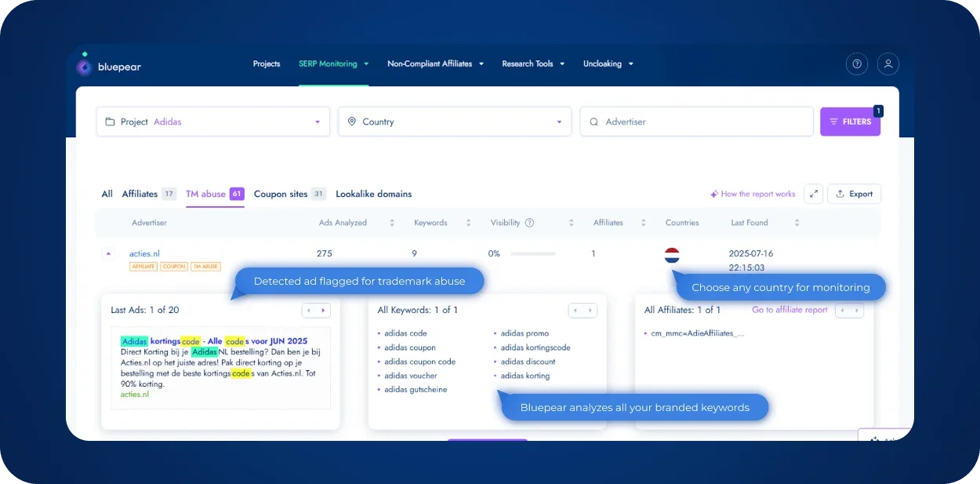Select the adidas gutscheine keyword
The image size is (980, 484).
(x=416, y=390)
